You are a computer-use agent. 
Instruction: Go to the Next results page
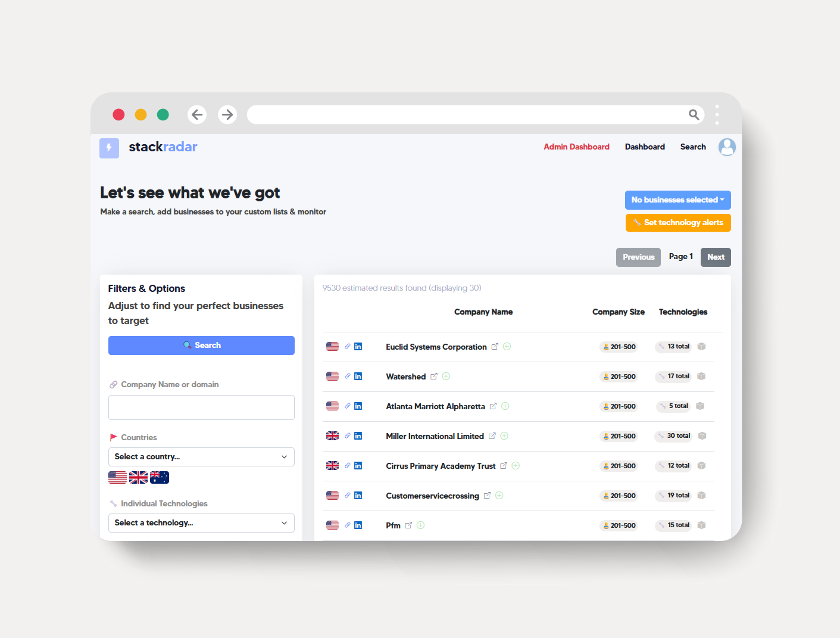[x=716, y=257]
